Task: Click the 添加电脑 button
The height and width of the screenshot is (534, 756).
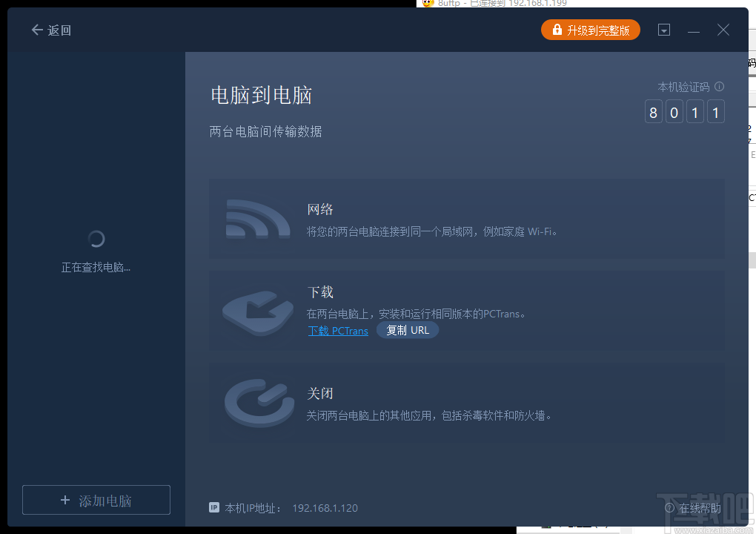Action: 96,500
